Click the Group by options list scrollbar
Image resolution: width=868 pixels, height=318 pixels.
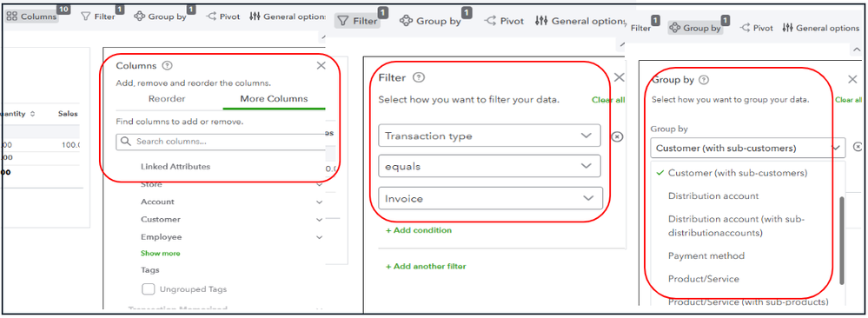pos(842,241)
